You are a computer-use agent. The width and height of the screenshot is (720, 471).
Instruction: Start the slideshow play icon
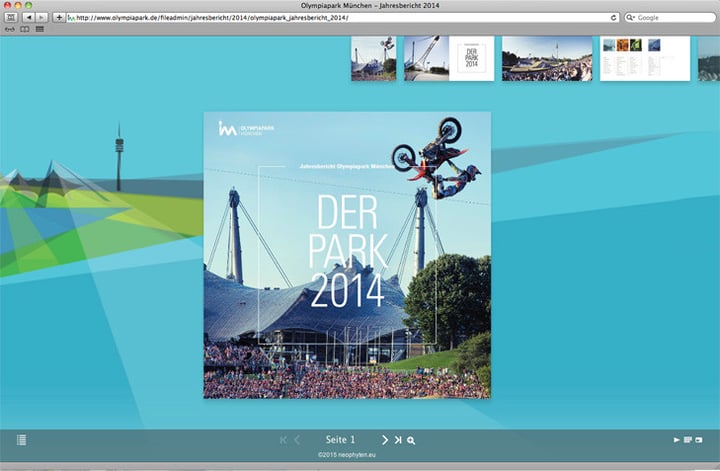coord(677,440)
